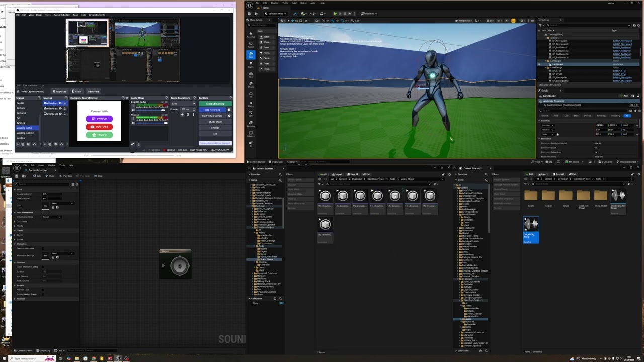Switch to the Rendering tab in Details

click(601, 116)
